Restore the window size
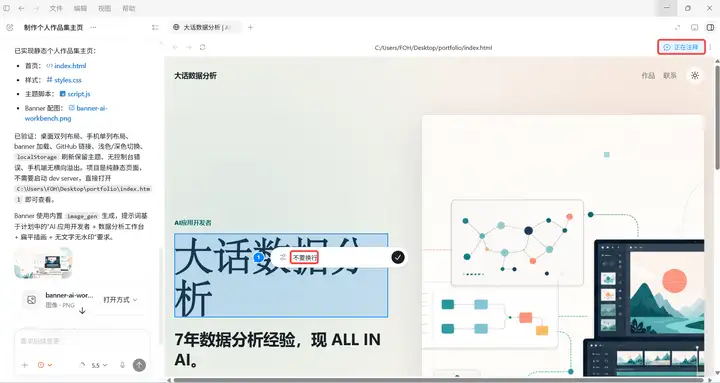 coord(688,8)
